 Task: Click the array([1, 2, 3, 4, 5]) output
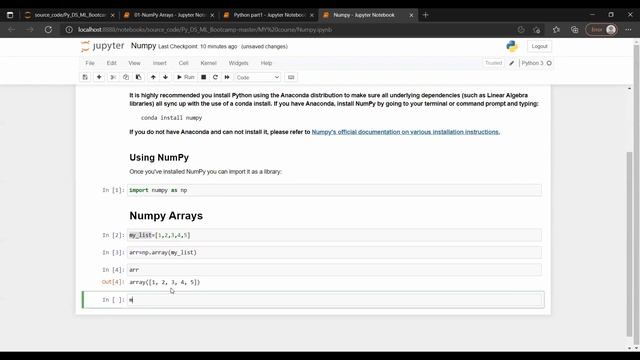pos(164,282)
